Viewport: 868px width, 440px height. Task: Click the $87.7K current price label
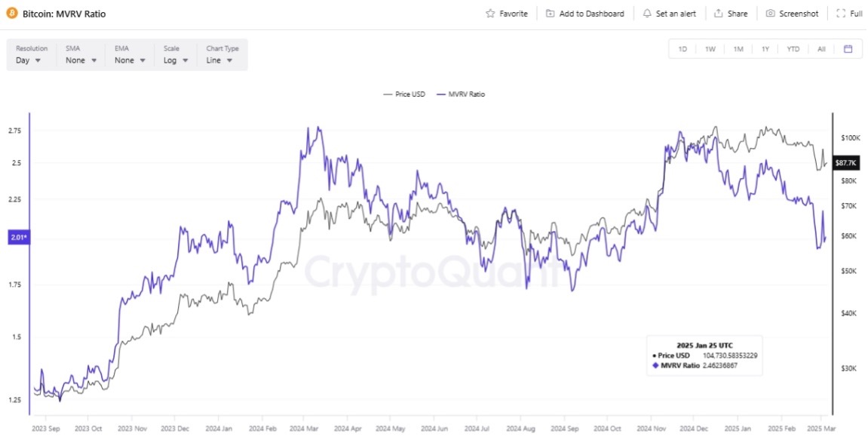coord(845,162)
